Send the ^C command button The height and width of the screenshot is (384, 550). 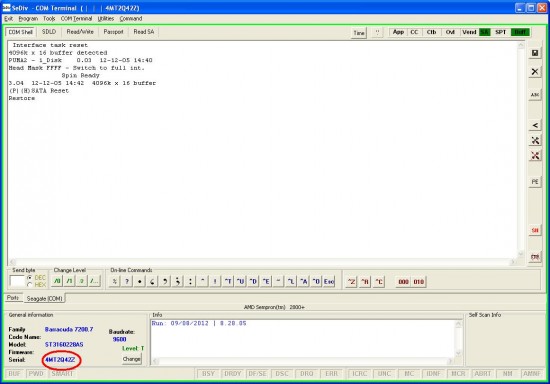[379, 281]
